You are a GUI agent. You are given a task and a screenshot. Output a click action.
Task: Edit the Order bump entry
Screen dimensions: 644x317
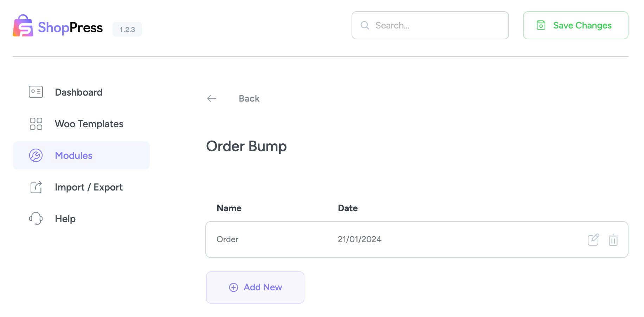(593, 240)
